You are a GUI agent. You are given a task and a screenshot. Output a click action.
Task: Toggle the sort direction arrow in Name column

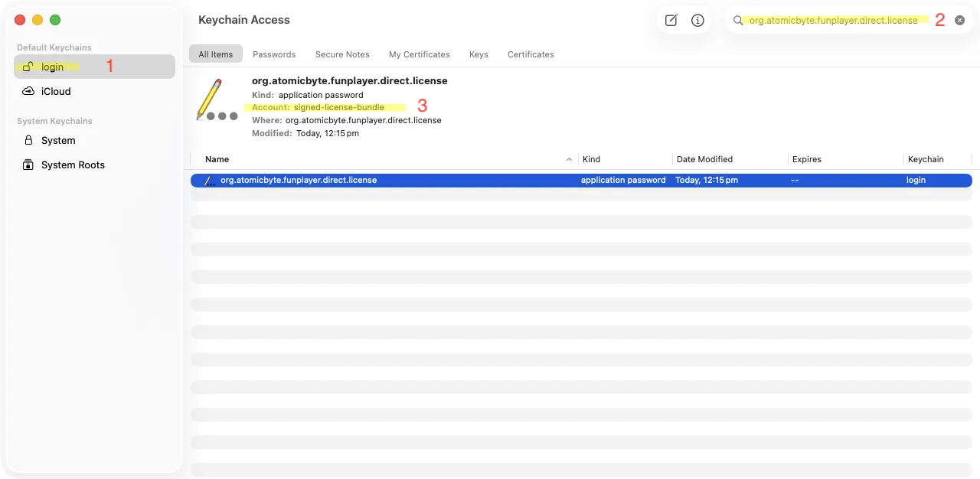(569, 159)
